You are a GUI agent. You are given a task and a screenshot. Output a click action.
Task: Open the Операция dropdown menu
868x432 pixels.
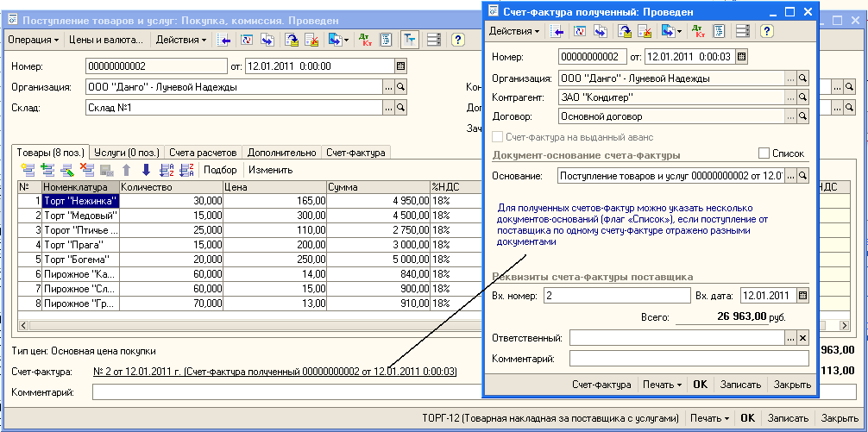point(35,40)
